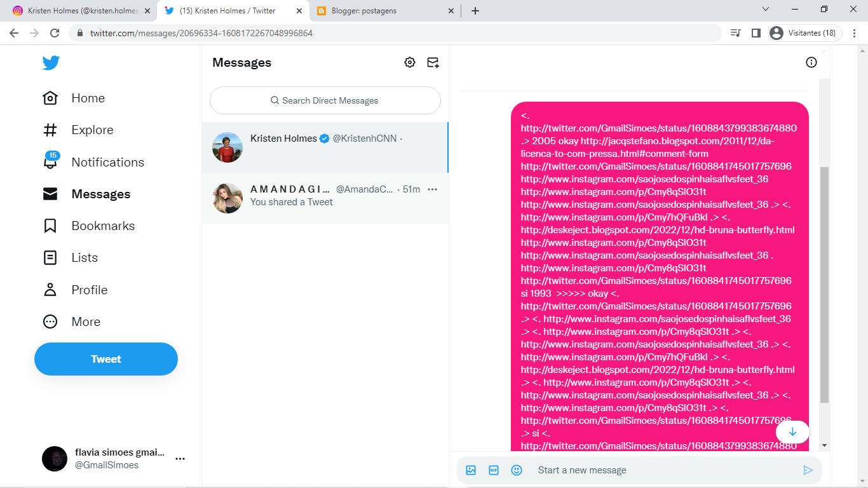The width and height of the screenshot is (868, 488).
Task: Click the Messages heading text
Action: click(241, 62)
